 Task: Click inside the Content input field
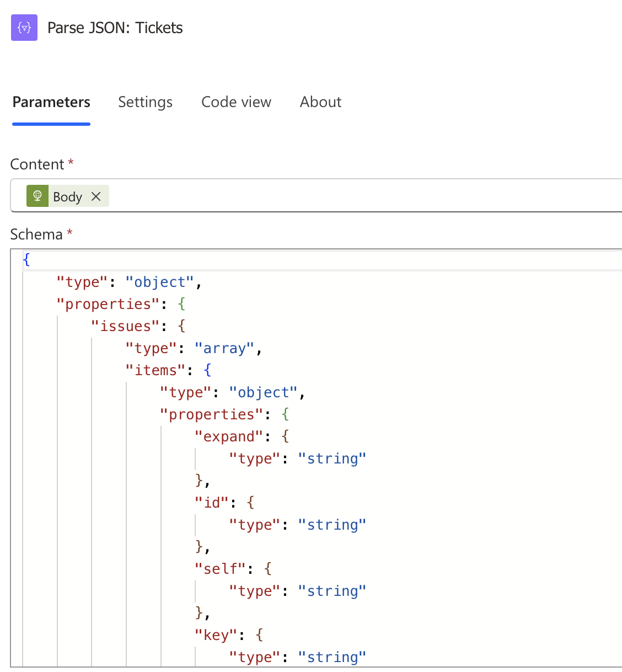point(317,195)
